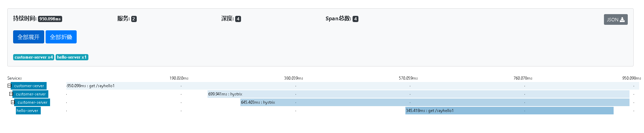Click the Span总数 count badge
This screenshot has height=133, width=644.
pos(355,19)
